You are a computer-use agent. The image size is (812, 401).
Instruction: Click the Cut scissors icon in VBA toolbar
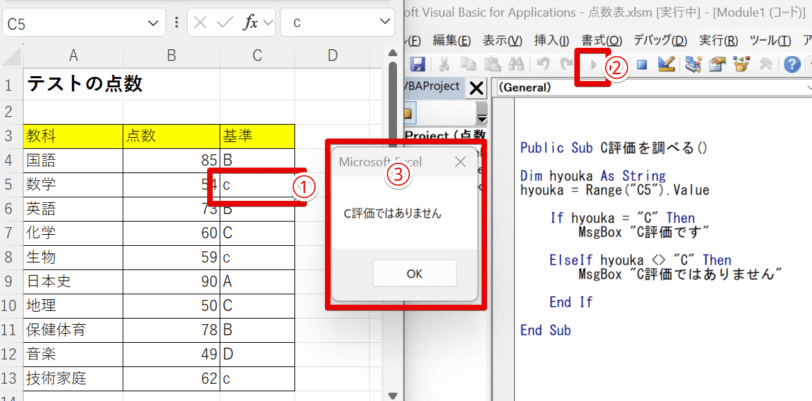tap(444, 65)
